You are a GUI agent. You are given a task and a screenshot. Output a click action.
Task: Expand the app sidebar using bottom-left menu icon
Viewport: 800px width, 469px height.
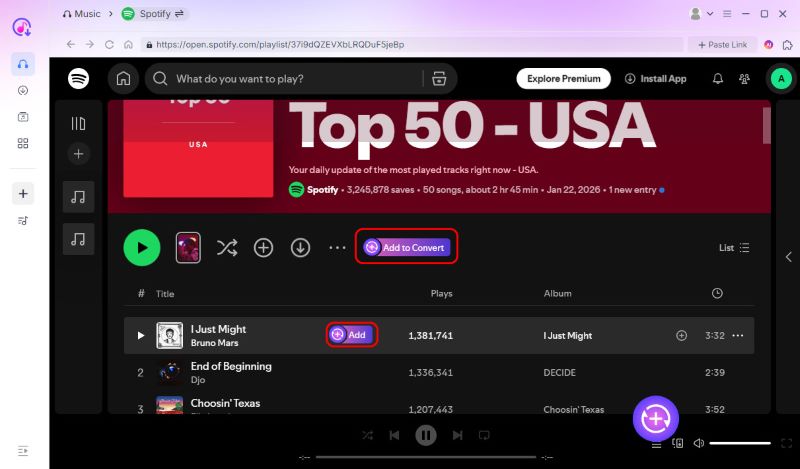point(23,451)
